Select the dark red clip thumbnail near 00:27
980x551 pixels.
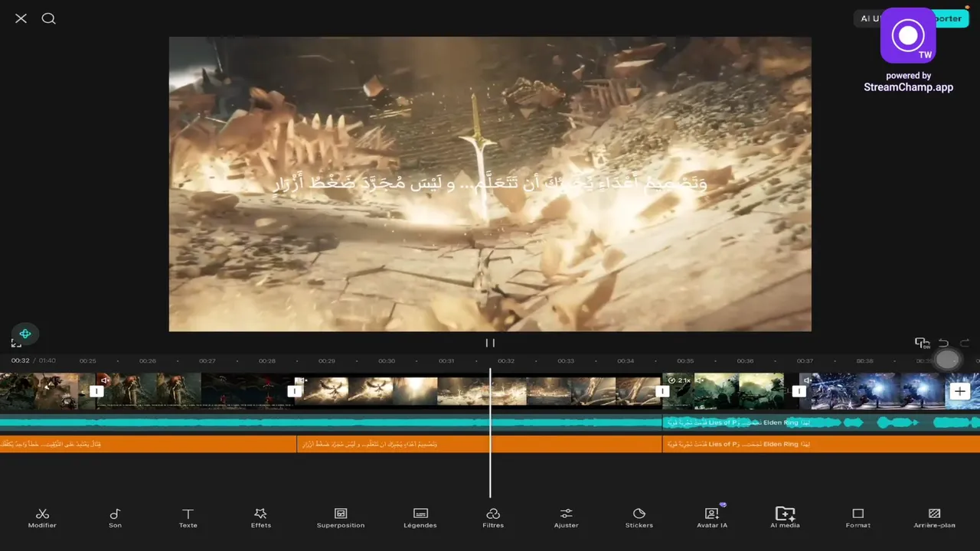[x=247, y=391]
